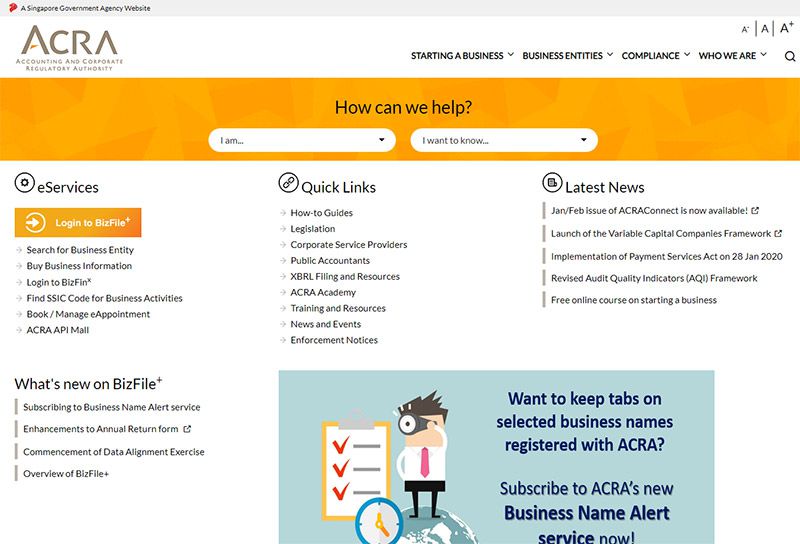Open XBRL Filing and Resources link
The width and height of the screenshot is (800, 544).
(345, 277)
